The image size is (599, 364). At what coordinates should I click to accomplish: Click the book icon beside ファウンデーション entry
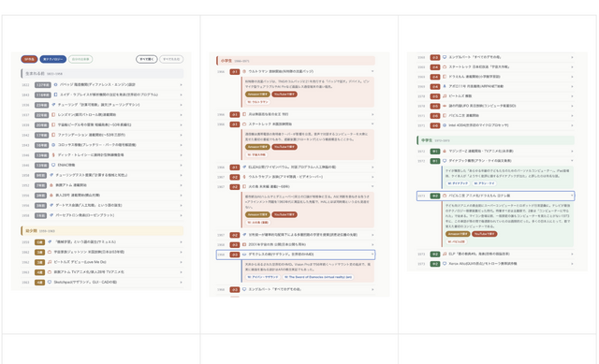[53, 135]
